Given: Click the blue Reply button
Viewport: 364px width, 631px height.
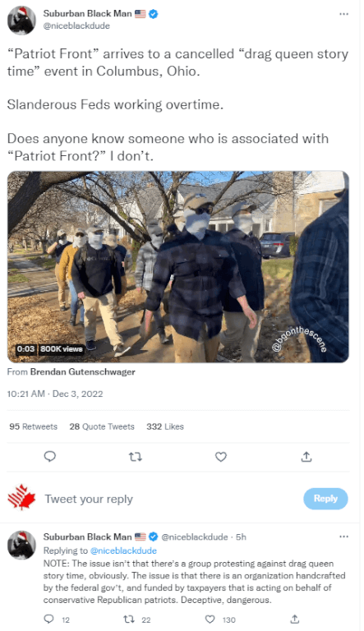Looking at the screenshot, I should tap(325, 499).
